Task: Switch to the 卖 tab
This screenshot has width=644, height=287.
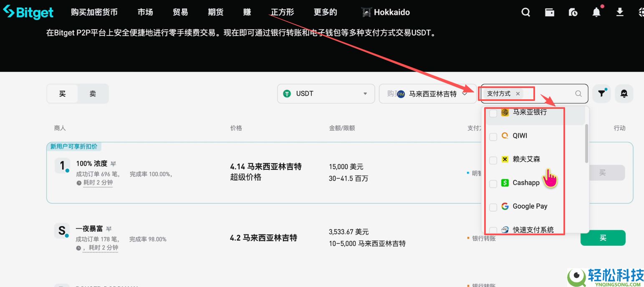Action: (x=93, y=93)
